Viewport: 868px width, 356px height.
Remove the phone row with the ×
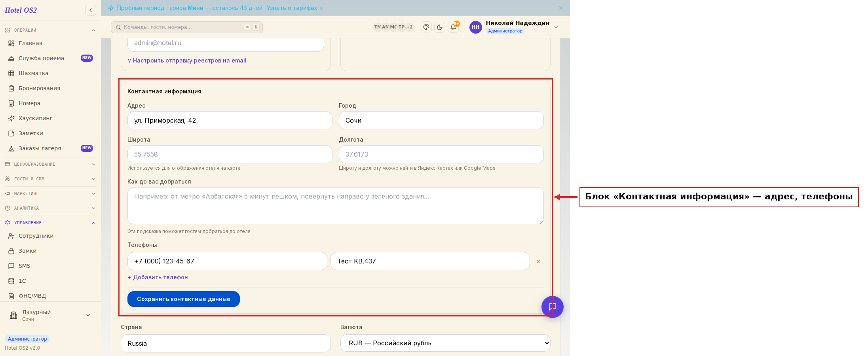click(538, 261)
